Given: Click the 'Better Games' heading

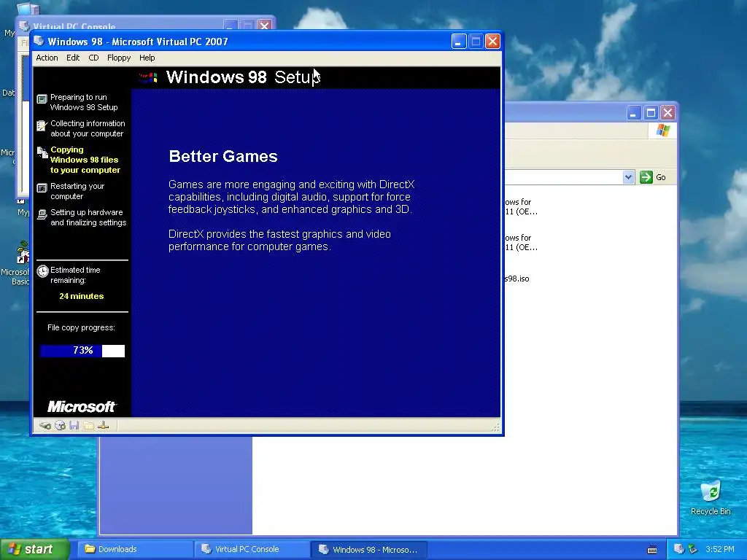Looking at the screenshot, I should [x=223, y=156].
